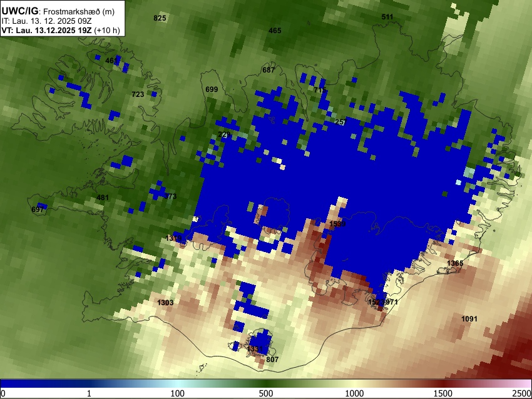Select the 1331 map label
Screen dimensions: 532x399
[x=255, y=349]
